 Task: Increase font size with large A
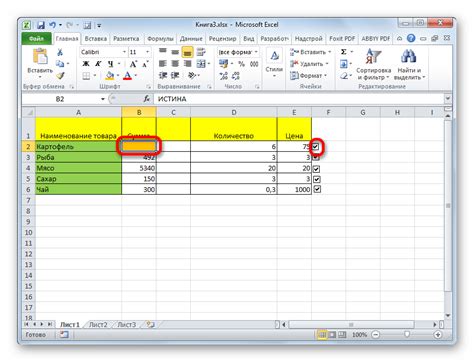tap(133, 64)
